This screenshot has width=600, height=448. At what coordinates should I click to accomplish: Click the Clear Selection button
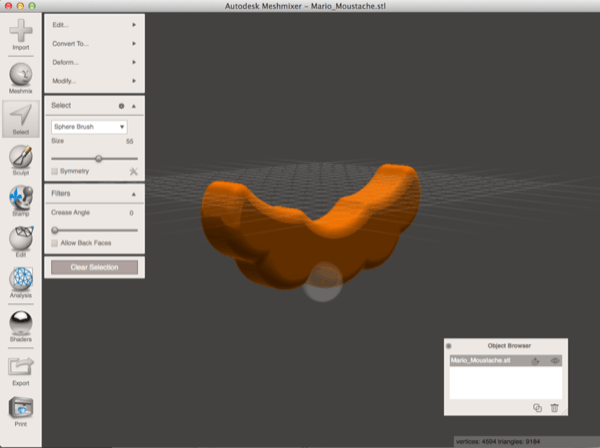tap(95, 267)
